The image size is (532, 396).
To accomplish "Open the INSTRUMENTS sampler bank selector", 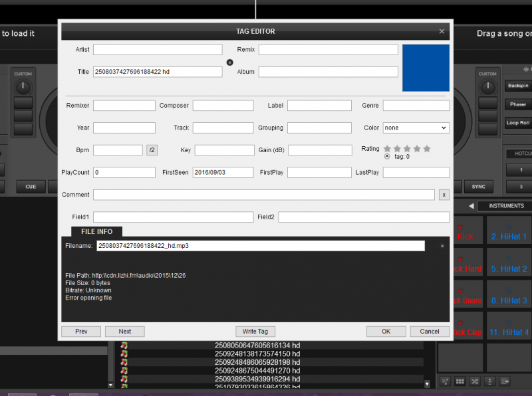I will [505, 206].
